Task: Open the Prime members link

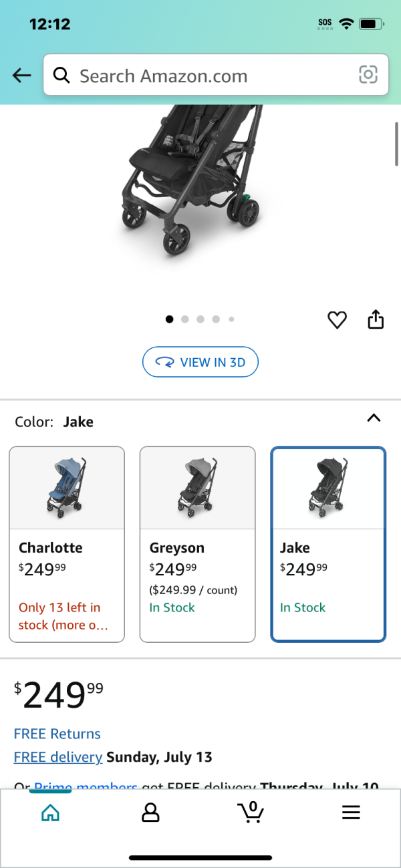Action: click(86, 786)
